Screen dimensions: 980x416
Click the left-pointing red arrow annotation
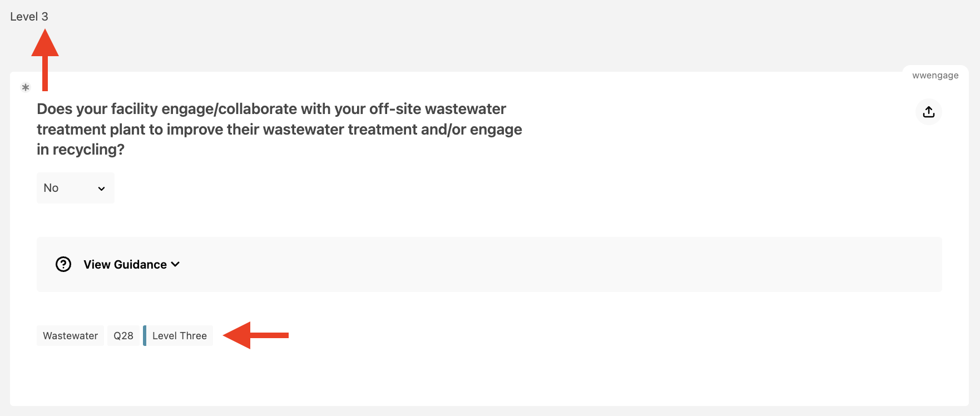pos(256,335)
